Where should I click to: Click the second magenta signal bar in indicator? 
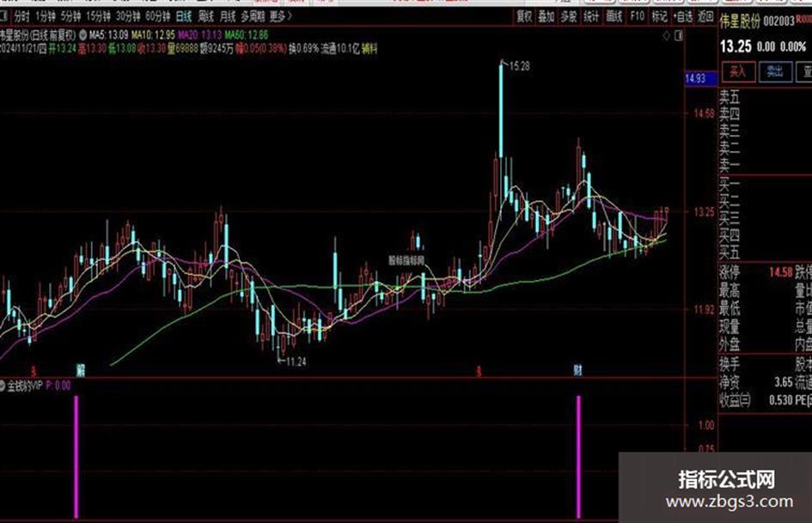tap(579, 457)
